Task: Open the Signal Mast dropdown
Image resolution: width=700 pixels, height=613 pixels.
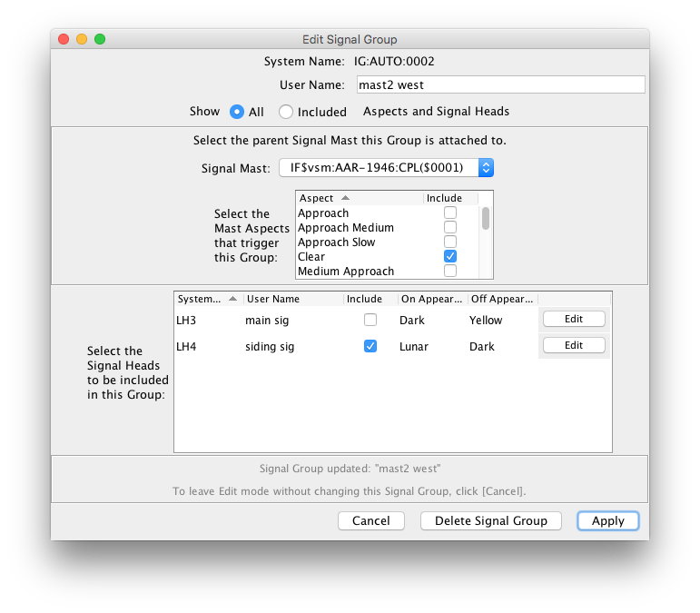Action: tap(386, 167)
